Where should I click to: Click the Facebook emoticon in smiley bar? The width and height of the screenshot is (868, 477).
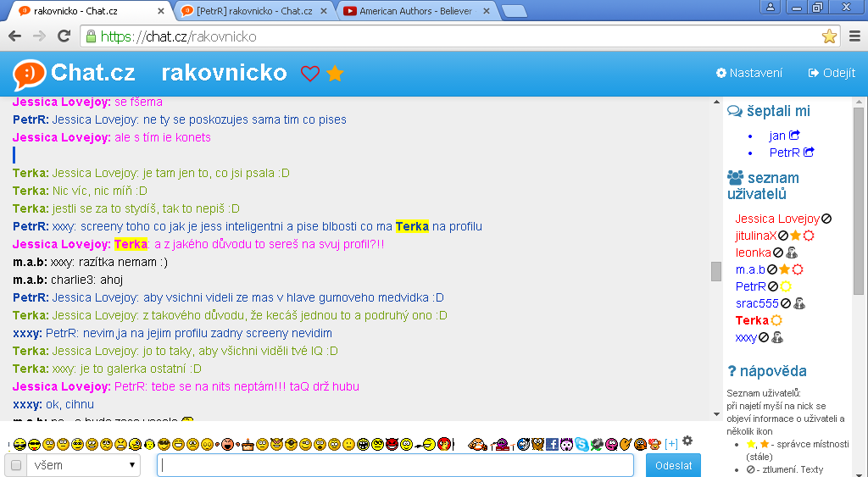(x=552, y=444)
